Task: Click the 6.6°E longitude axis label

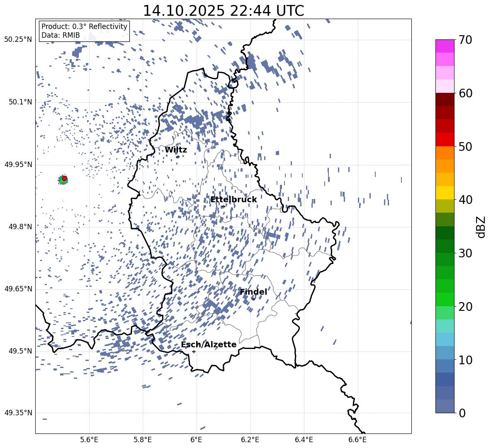Action: 357,440
